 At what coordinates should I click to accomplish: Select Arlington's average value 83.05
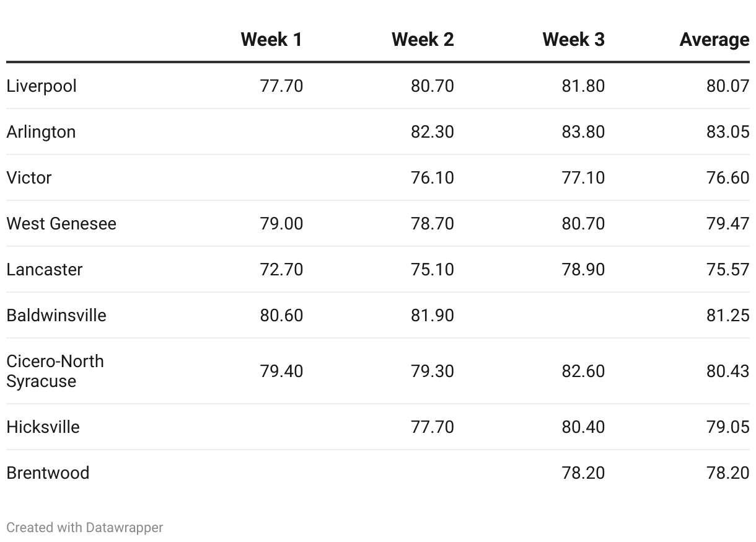(x=727, y=131)
